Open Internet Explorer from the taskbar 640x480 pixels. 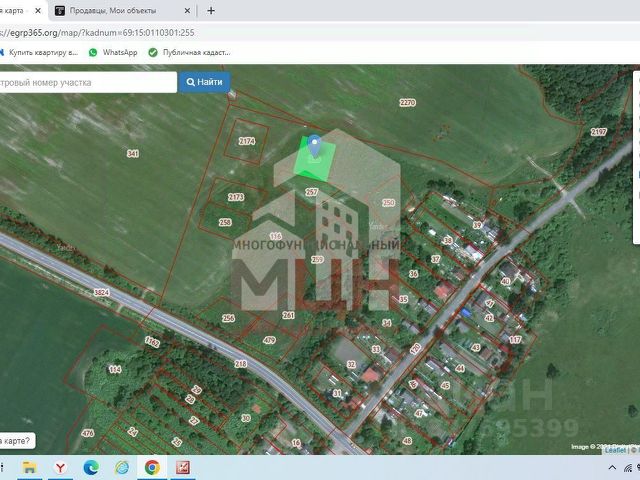(x=122, y=468)
